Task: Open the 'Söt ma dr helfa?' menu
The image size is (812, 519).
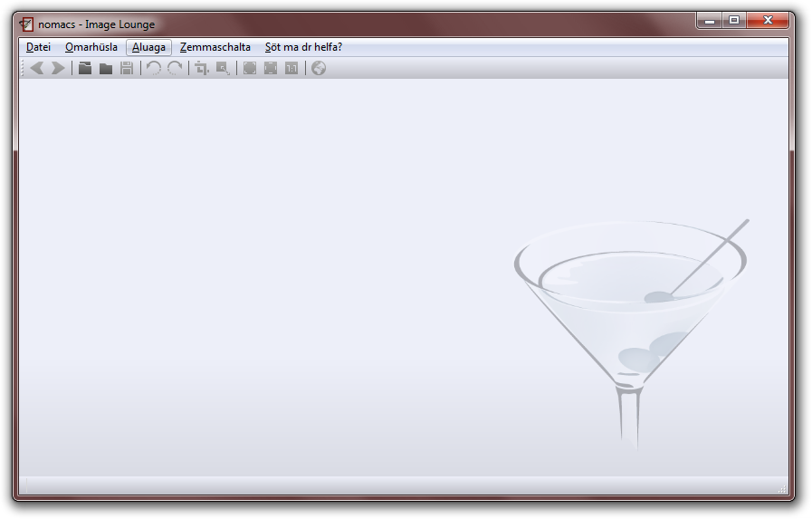Action: pos(303,47)
